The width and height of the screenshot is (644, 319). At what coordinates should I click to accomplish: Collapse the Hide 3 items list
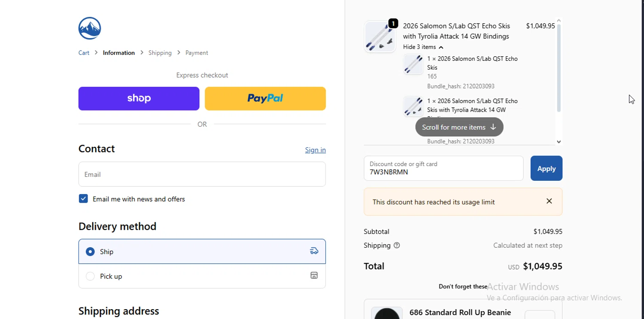(x=423, y=47)
